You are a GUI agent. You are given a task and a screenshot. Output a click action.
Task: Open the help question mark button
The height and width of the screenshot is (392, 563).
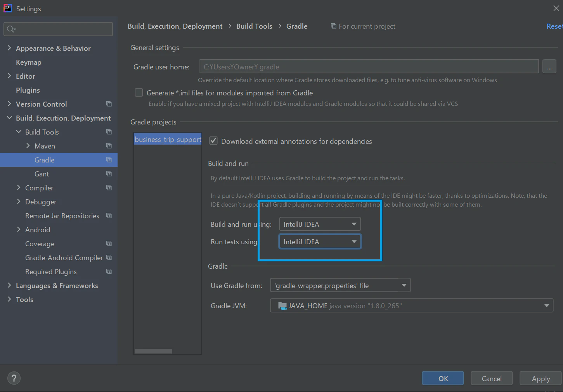[14, 378]
